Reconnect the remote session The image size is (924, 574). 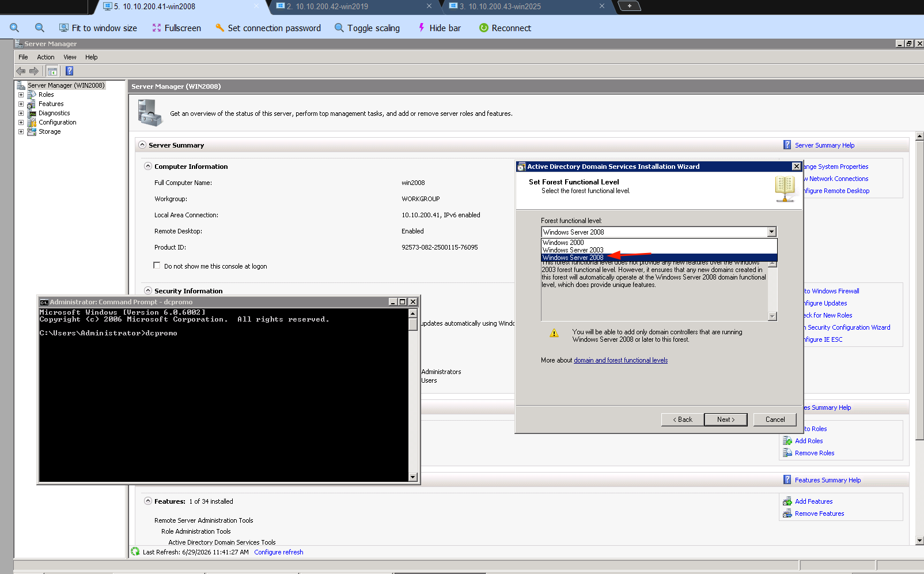(x=505, y=28)
